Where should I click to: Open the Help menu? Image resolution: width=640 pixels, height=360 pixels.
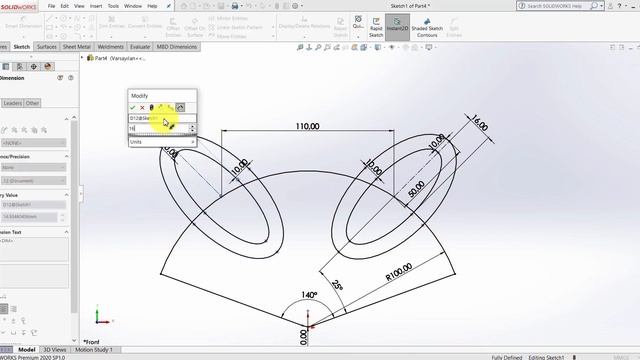pyautogui.click(x=152, y=6)
